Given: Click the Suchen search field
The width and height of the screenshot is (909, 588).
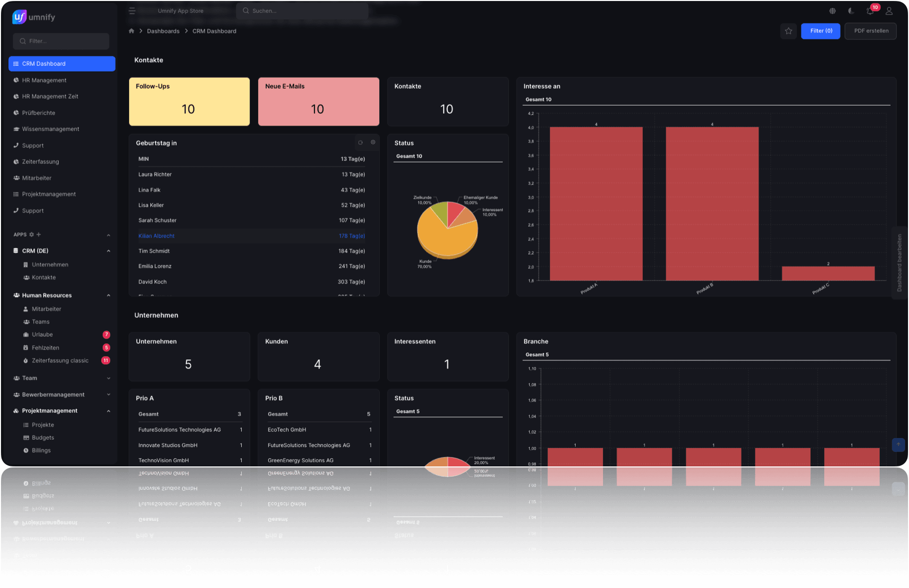Looking at the screenshot, I should [303, 11].
